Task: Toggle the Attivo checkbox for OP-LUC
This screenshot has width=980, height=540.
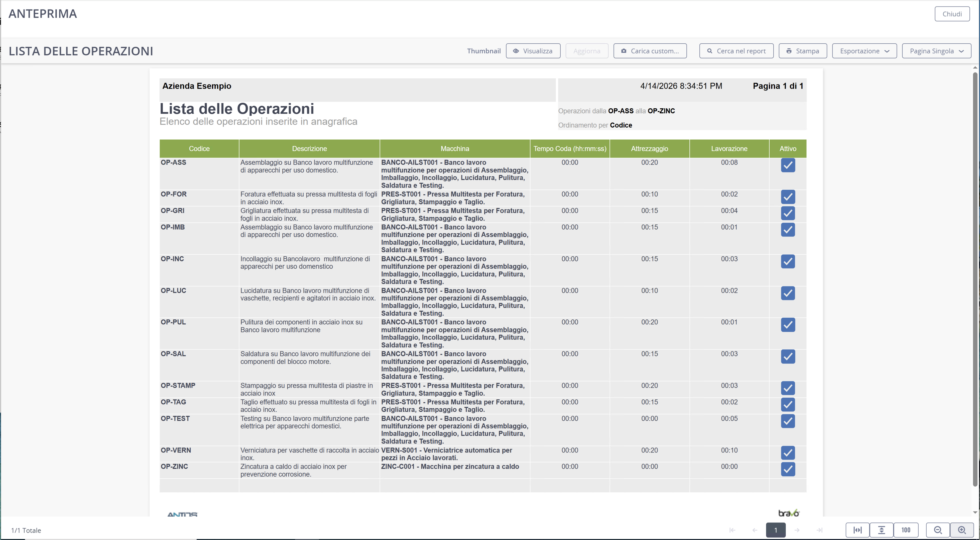Action: click(x=788, y=293)
